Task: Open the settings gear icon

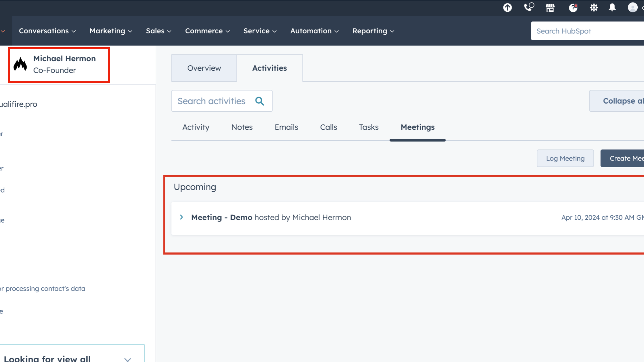Action: pyautogui.click(x=594, y=7)
